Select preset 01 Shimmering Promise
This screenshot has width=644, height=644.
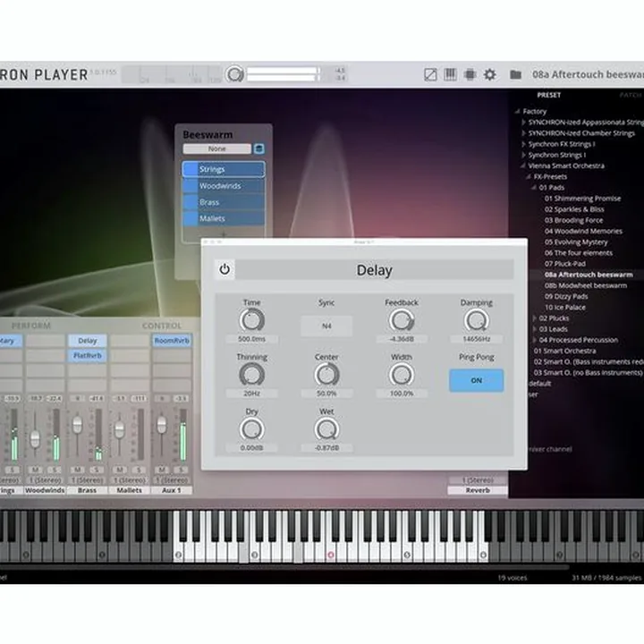(582, 199)
